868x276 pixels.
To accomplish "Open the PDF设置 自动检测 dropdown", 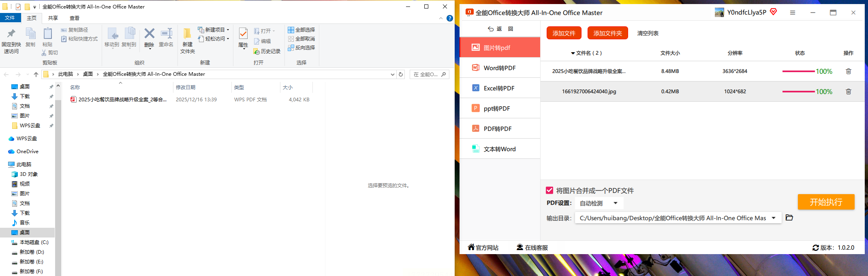I will click(x=599, y=203).
